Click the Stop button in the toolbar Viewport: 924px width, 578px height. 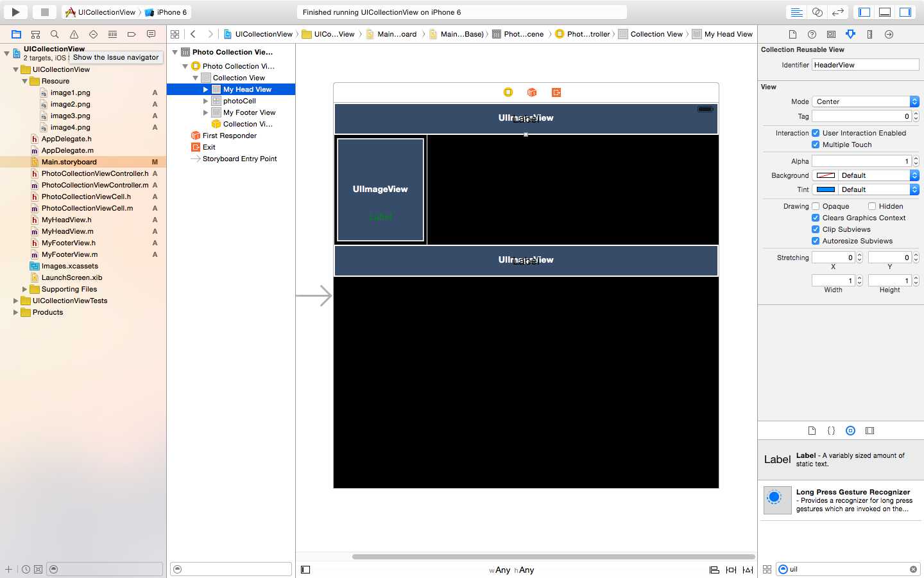pyautogui.click(x=44, y=12)
